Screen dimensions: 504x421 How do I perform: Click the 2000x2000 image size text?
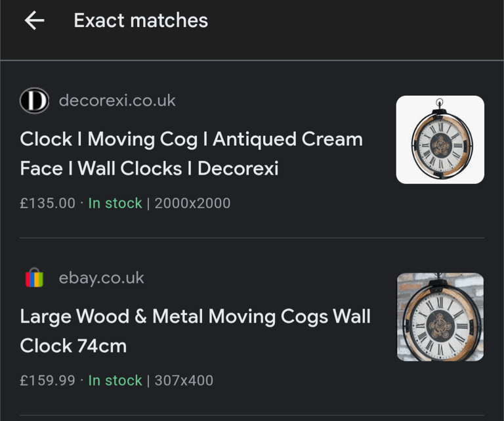[x=192, y=203]
